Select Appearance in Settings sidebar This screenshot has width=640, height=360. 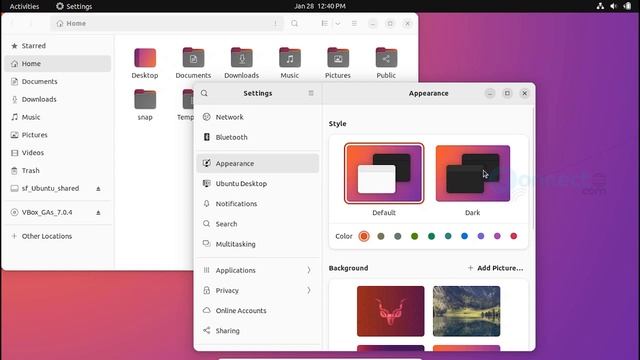click(258, 163)
